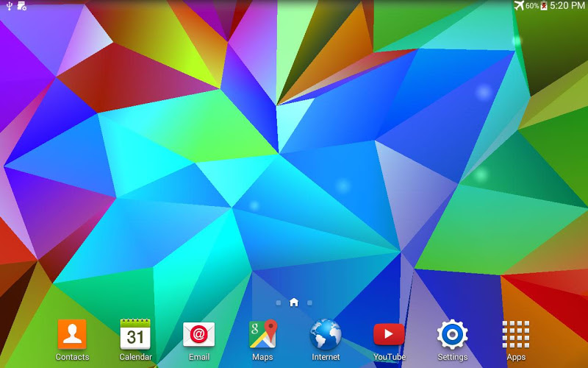This screenshot has width=588, height=368.
Task: Tap the notification icon beside USB symbol
Action: pyautogui.click(x=22, y=6)
